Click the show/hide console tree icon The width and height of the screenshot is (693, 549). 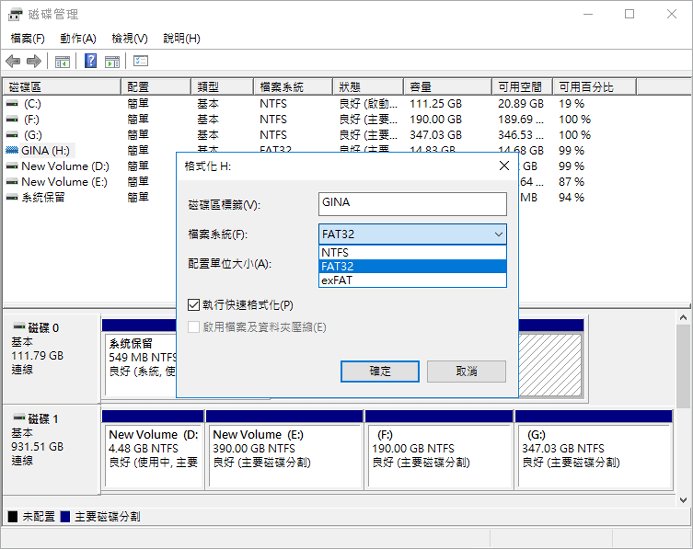tap(62, 61)
